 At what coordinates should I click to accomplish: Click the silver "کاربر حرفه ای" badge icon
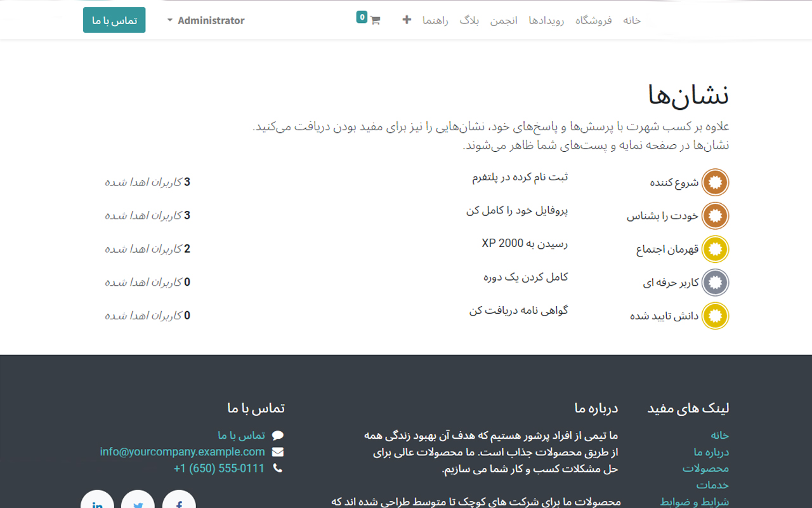[x=715, y=283]
